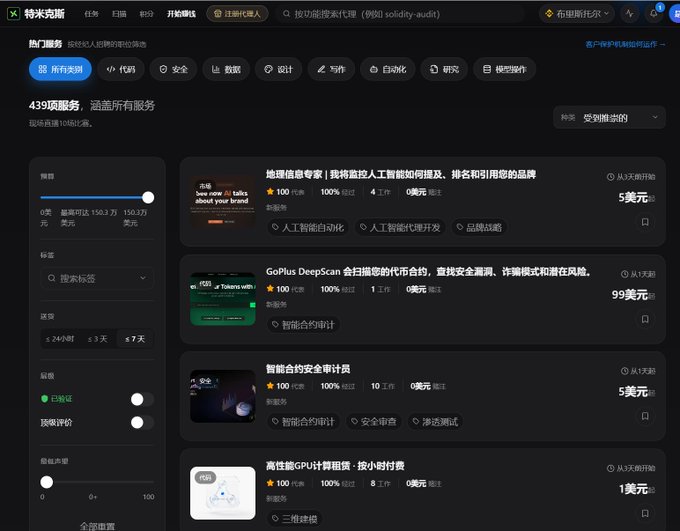Click the 人工智能代理开发 tag

click(400, 227)
